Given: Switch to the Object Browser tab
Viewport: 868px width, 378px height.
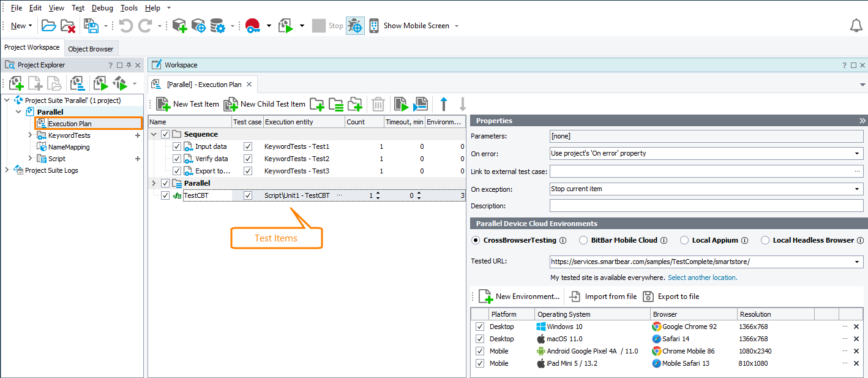Looking at the screenshot, I should click(x=91, y=49).
